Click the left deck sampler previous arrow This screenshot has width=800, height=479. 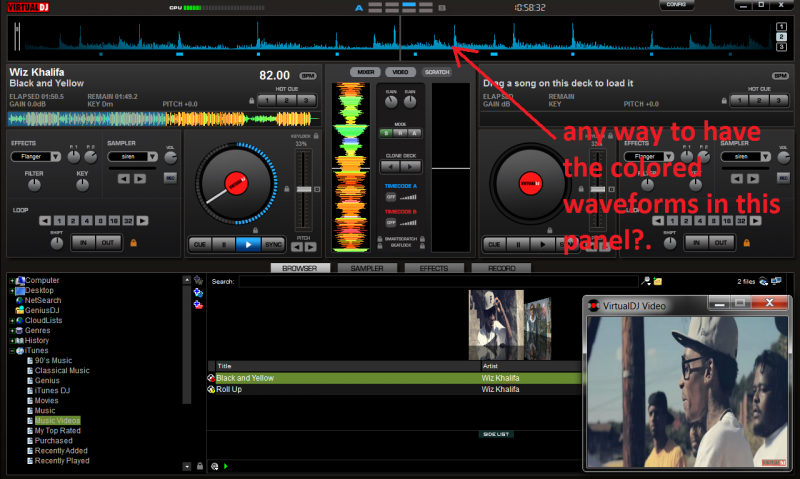tap(124, 179)
